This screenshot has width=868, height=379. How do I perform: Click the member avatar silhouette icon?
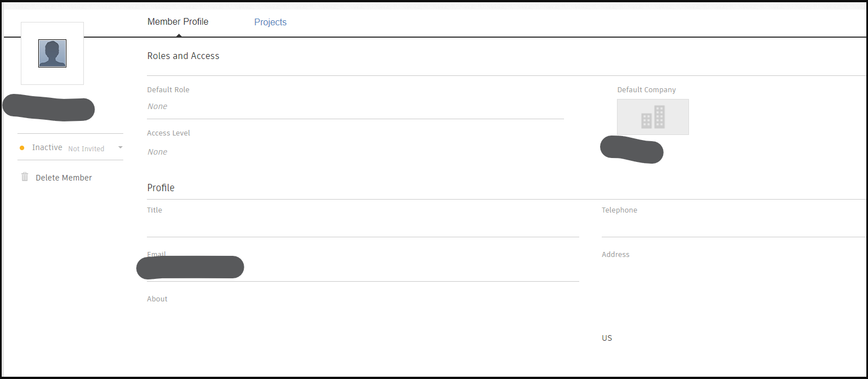coord(52,53)
